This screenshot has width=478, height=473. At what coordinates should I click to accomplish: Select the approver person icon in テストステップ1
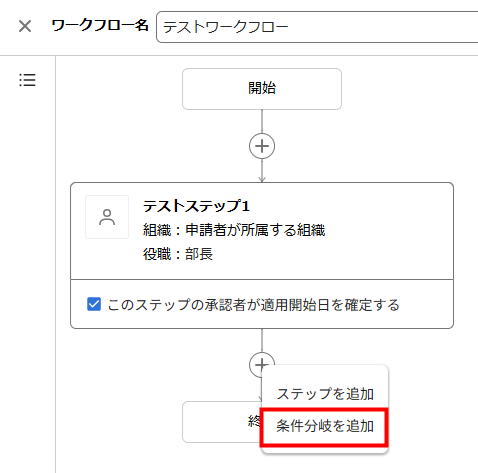click(x=107, y=217)
